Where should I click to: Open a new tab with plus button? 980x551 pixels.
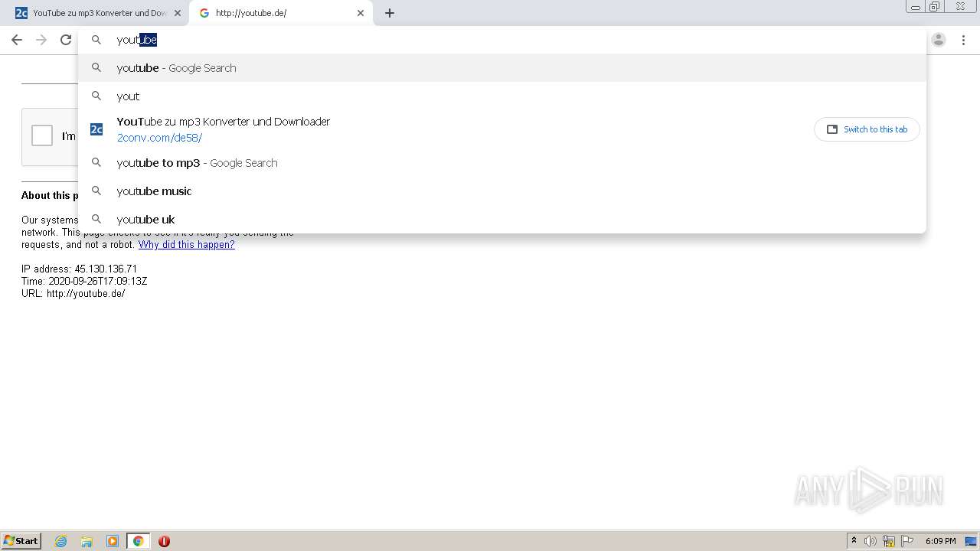pos(390,13)
